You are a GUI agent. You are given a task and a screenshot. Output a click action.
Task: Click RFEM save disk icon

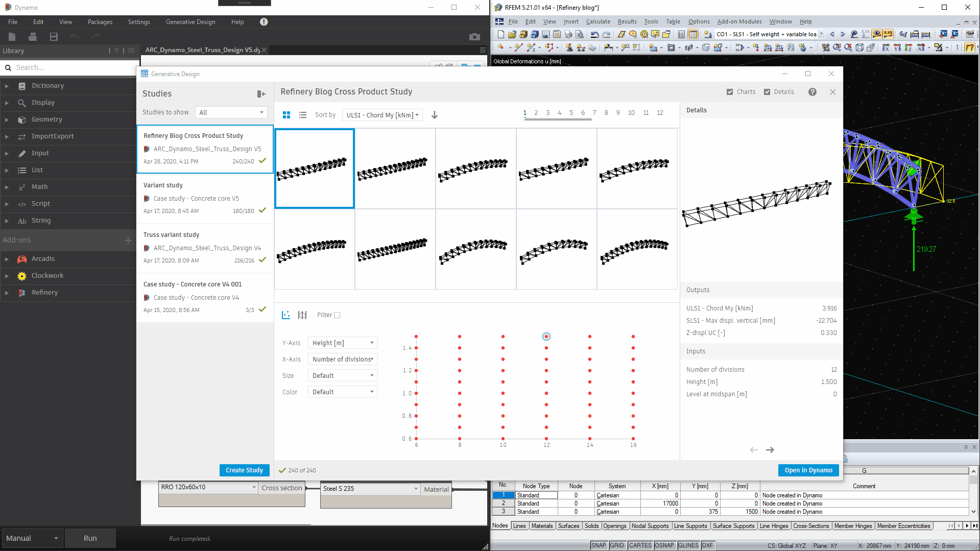546,34
